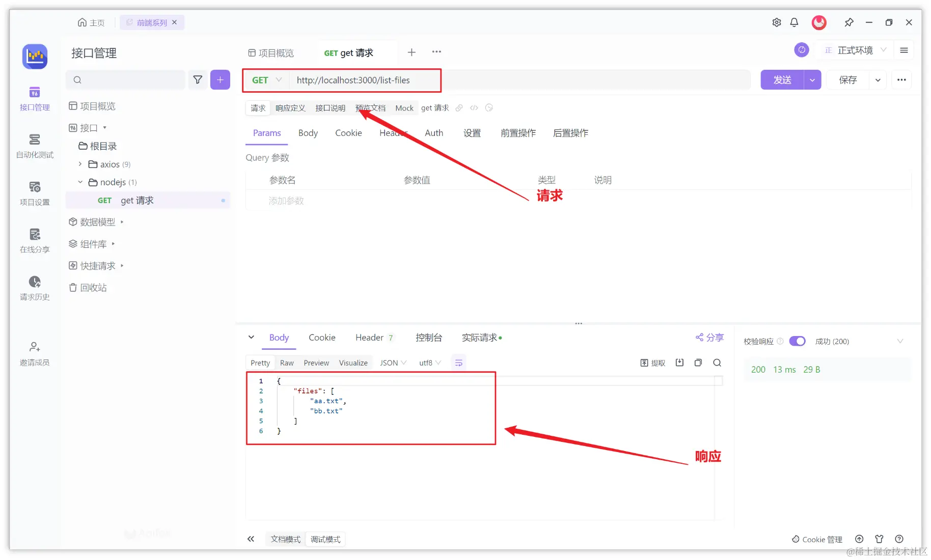
Task: Click the shirt theme icon in footer
Action: point(879,539)
